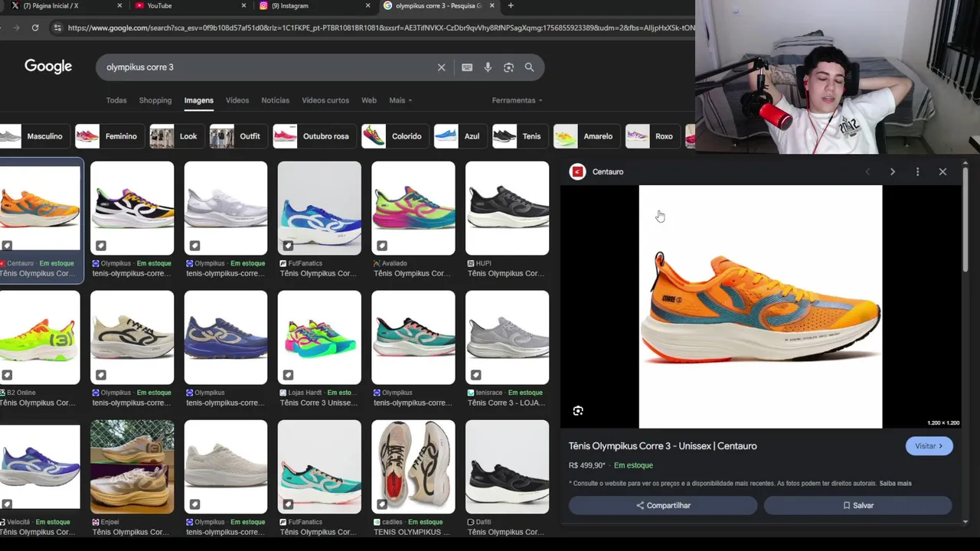980x551 pixels.
Task: Apply the Outfit filter chip
Action: [237, 136]
